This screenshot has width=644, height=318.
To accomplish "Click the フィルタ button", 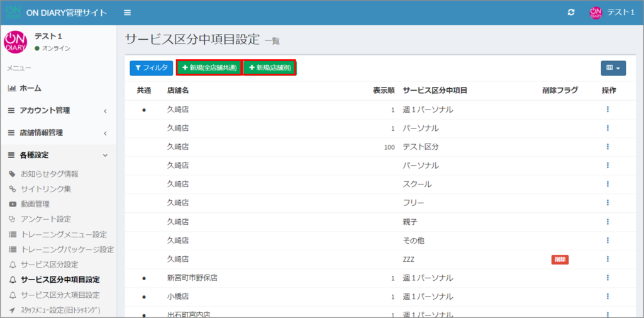I will (150, 67).
